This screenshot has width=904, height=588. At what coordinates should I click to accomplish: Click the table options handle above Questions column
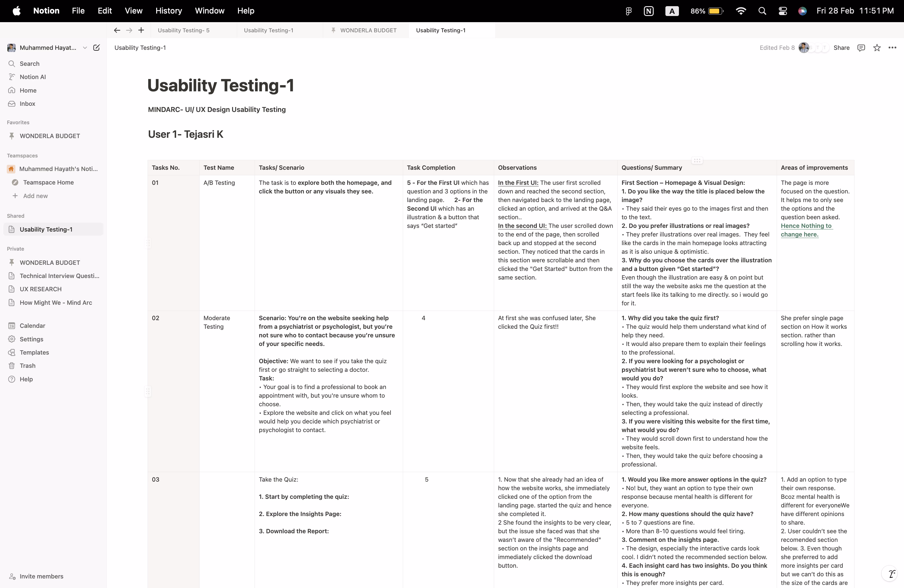coord(697,161)
